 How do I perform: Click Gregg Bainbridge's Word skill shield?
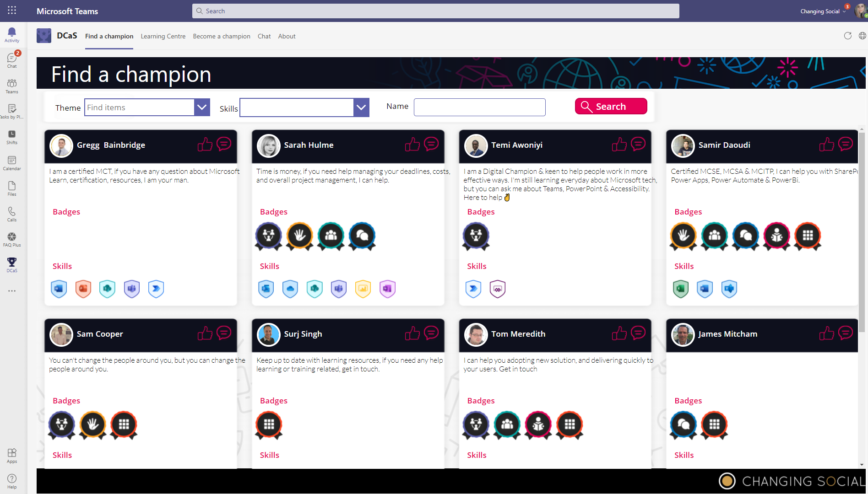click(59, 289)
